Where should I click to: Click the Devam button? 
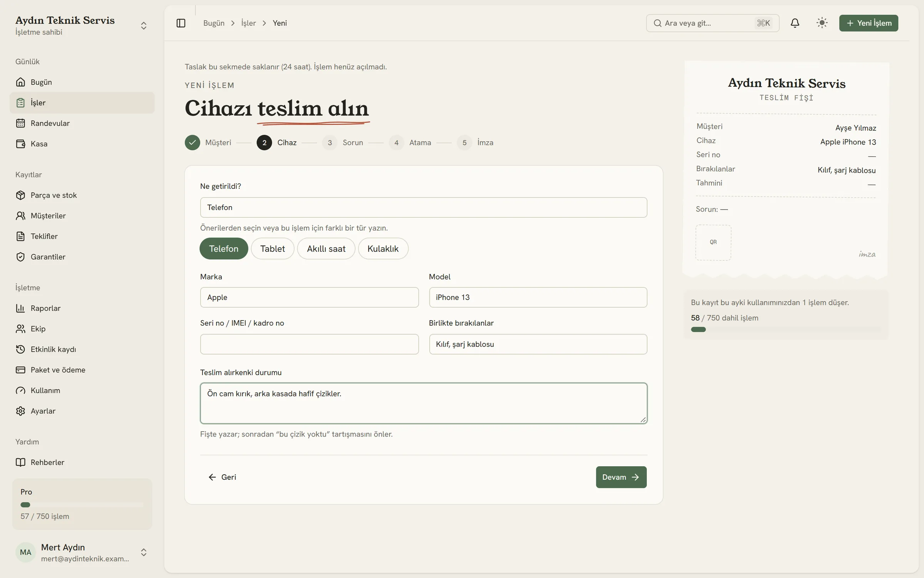point(621,477)
